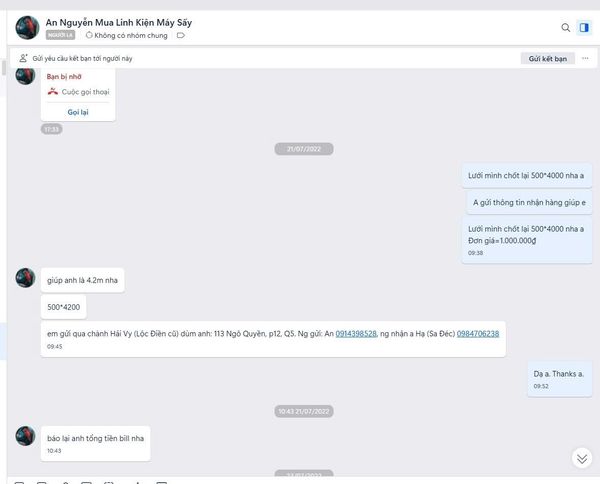The width and height of the screenshot is (600, 484).
Task: Open the search messages magnifier icon
Action: pyautogui.click(x=565, y=27)
